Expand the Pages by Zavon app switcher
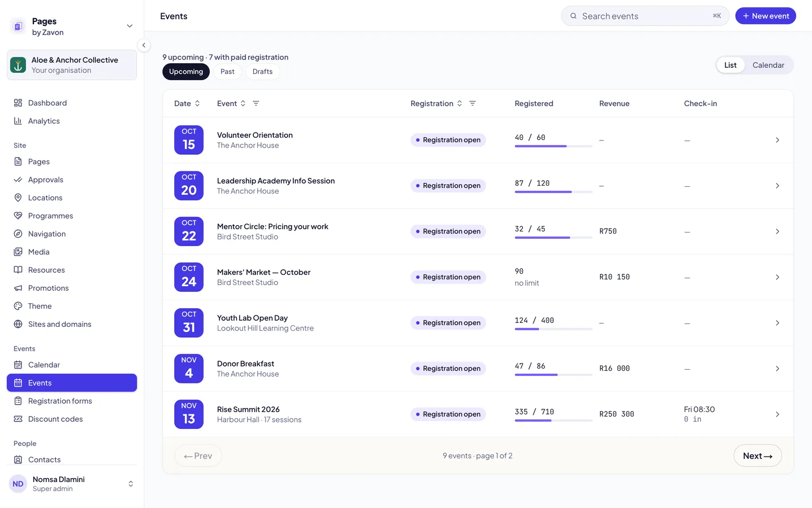This screenshot has height=508, width=812. tap(130, 26)
